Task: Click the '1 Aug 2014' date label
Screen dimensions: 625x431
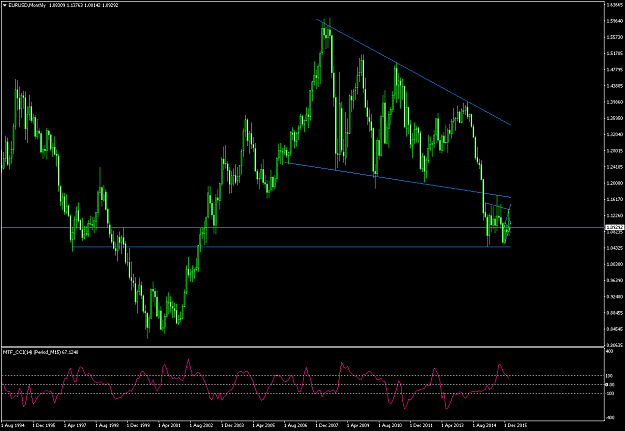Action: [x=484, y=425]
